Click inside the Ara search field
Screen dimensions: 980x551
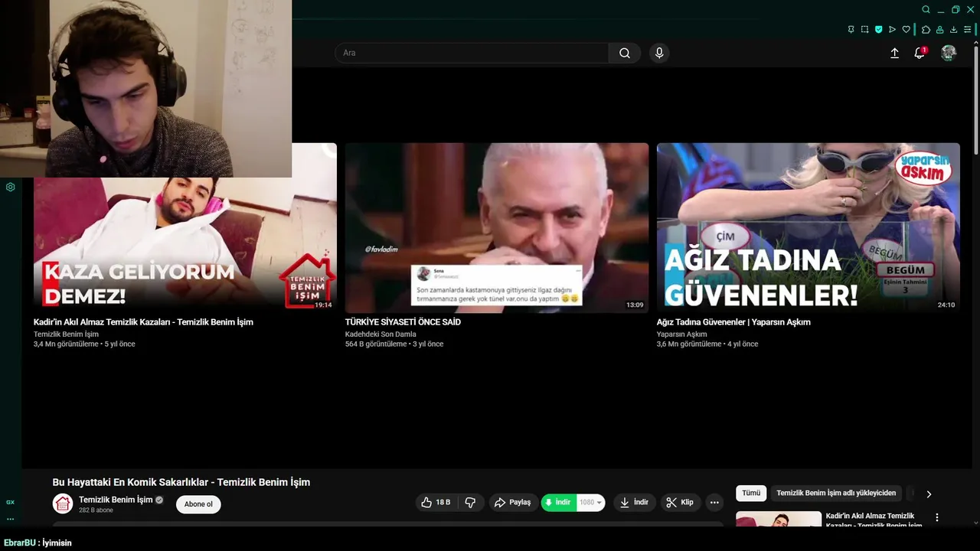[472, 53]
